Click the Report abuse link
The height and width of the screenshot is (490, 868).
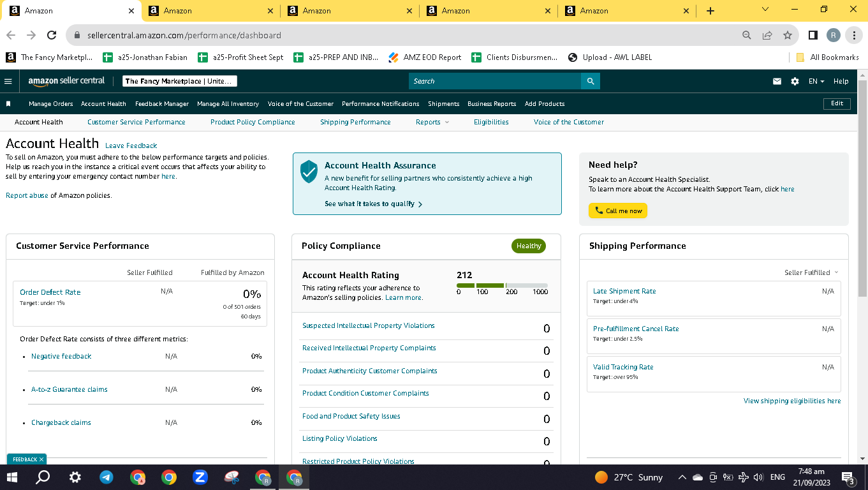coord(27,195)
